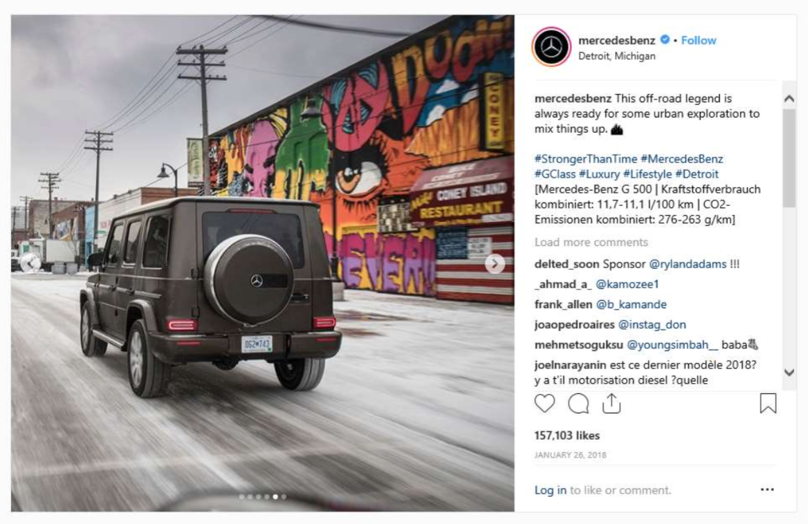This screenshot has width=812, height=524.
Task: Open the comment speech bubble icon
Action: coord(578,403)
